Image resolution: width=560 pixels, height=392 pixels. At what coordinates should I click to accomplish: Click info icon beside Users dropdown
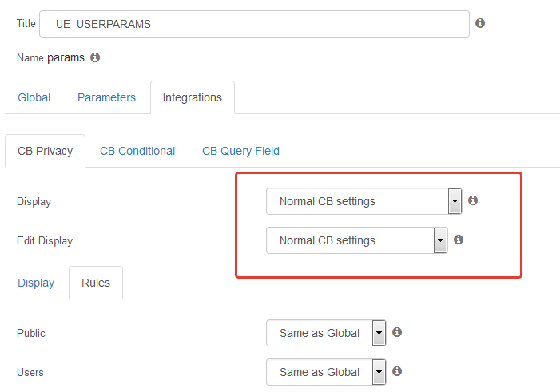[x=397, y=371]
